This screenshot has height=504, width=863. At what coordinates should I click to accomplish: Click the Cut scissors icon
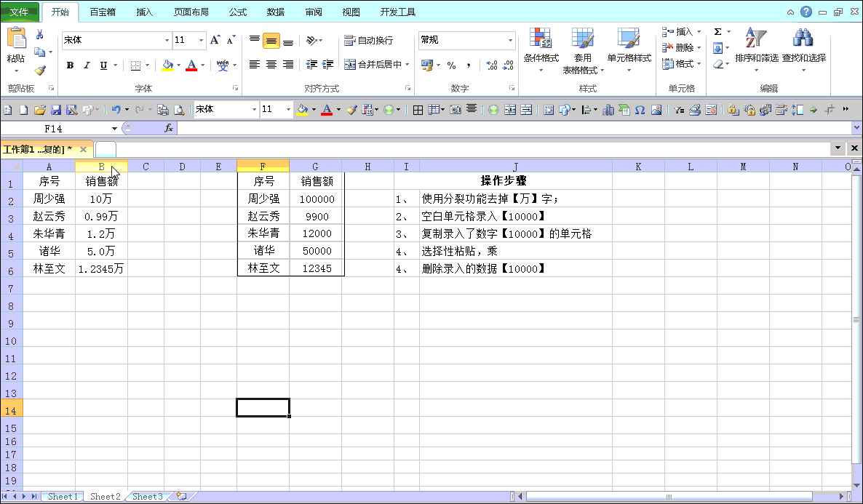pyautogui.click(x=39, y=35)
